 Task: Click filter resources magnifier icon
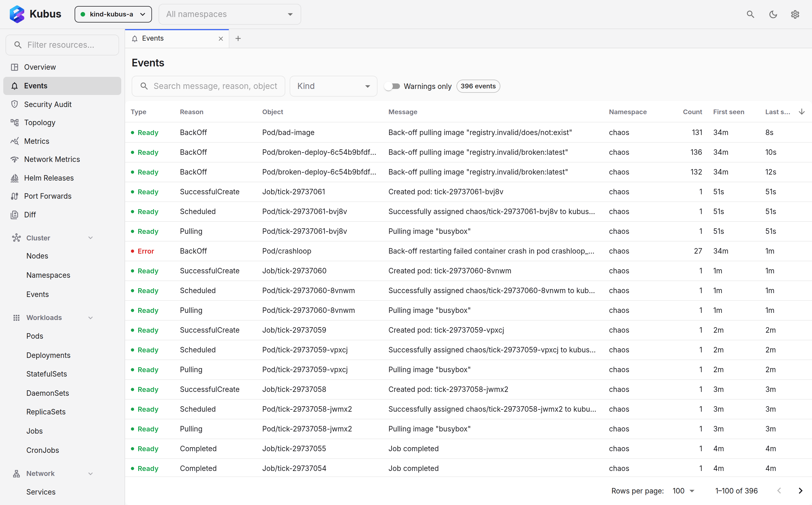coord(18,45)
